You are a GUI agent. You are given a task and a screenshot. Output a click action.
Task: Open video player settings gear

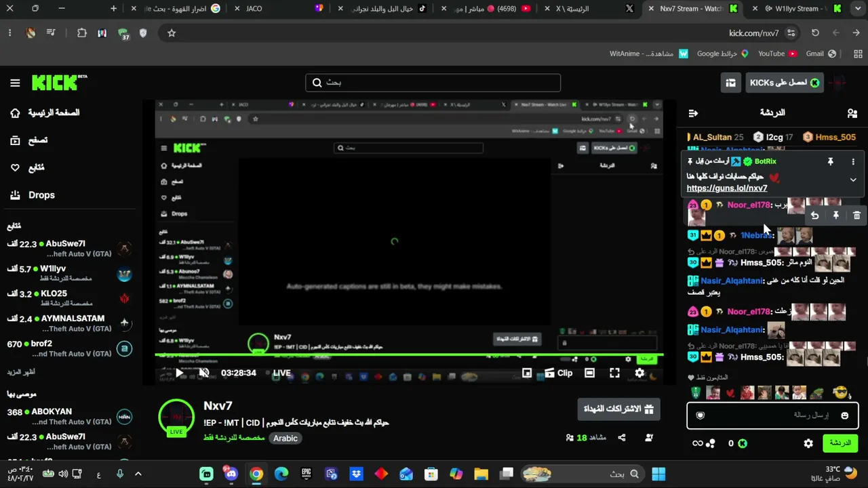[639, 373]
